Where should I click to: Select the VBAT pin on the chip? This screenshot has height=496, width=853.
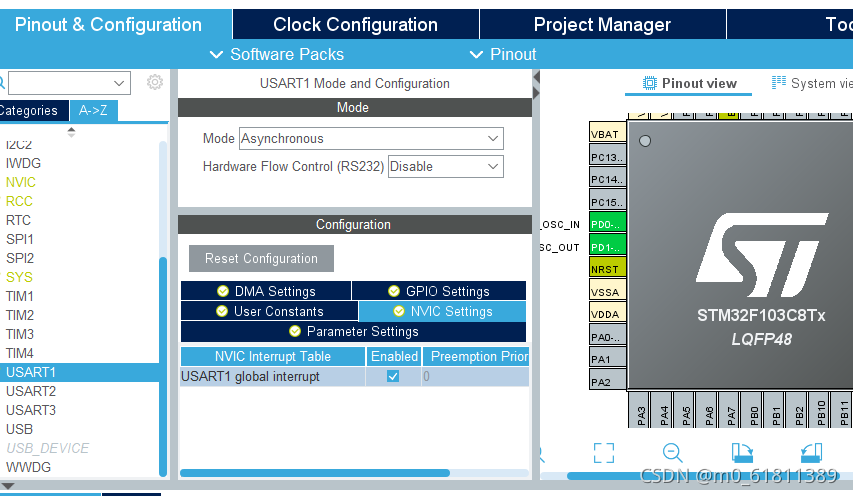click(x=607, y=134)
